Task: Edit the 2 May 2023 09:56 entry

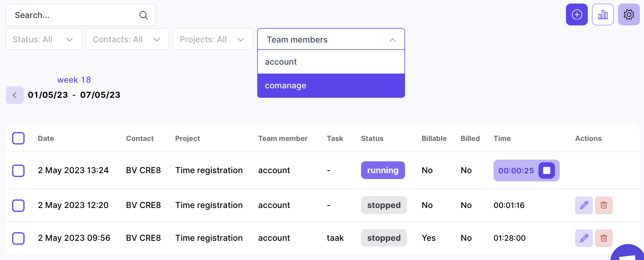Action: tap(584, 238)
